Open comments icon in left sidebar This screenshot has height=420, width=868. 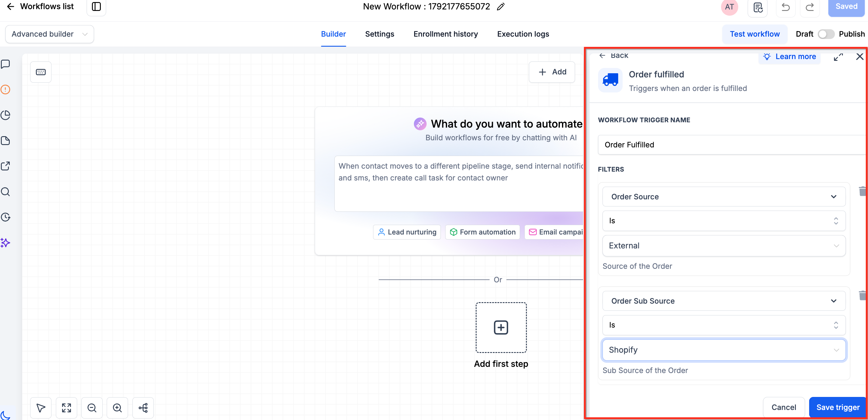point(5,64)
